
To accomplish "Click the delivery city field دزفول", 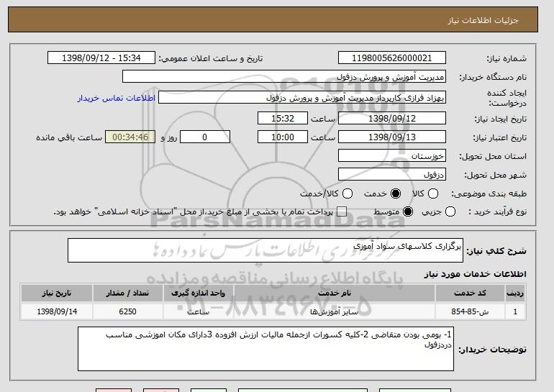I will 392,175.
